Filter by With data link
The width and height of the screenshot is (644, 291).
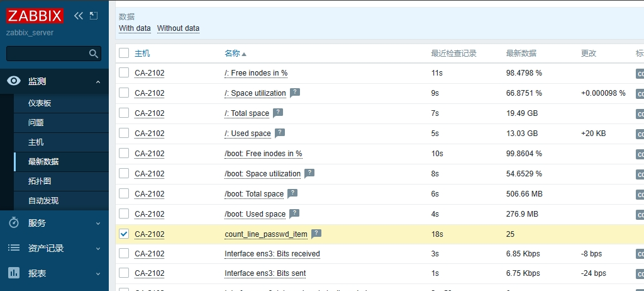[135, 28]
